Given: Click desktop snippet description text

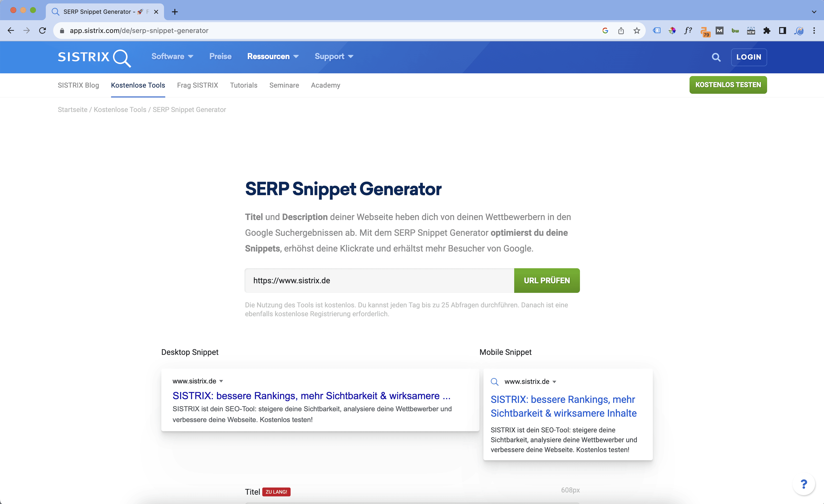Looking at the screenshot, I should click(312, 414).
